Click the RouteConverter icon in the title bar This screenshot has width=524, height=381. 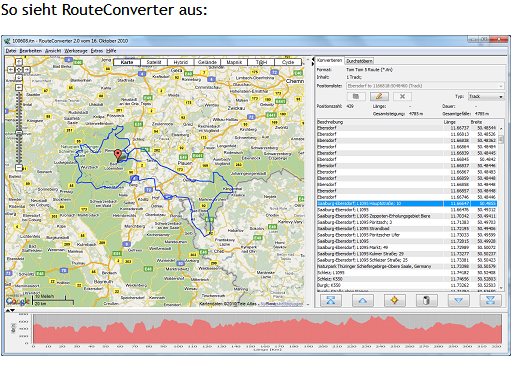pos(7,41)
